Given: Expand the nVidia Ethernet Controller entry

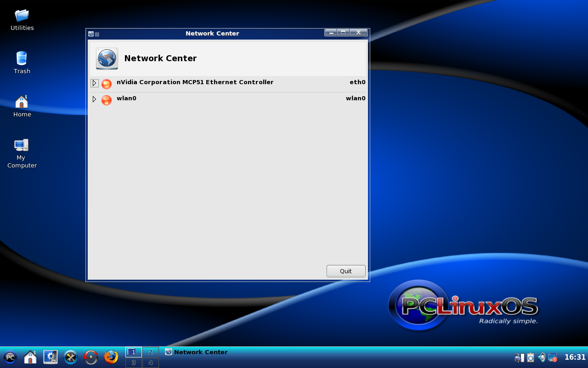Looking at the screenshot, I should coord(94,83).
